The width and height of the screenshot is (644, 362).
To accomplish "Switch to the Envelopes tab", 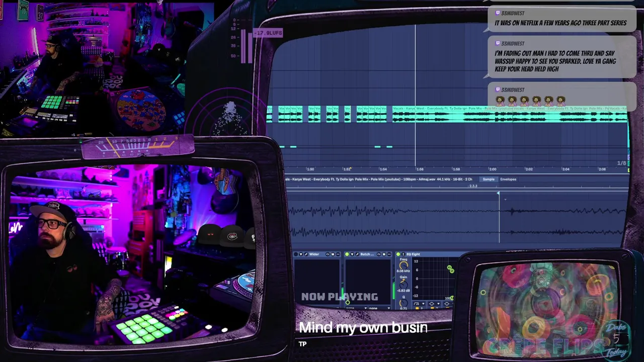I will (x=508, y=179).
